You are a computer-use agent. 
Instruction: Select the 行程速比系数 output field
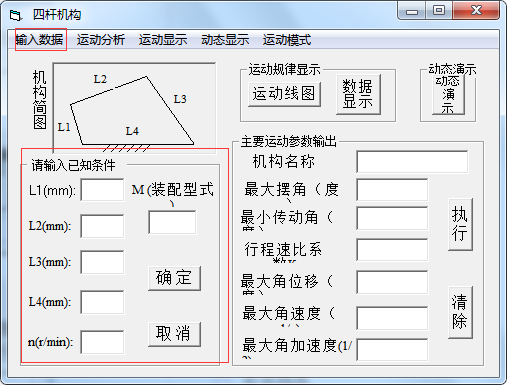(x=392, y=250)
